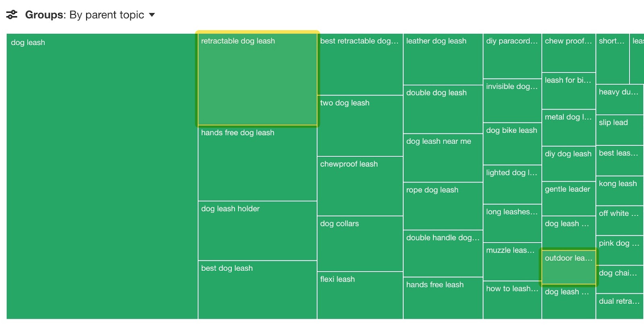This screenshot has width=644, height=328.
Task: Select the highlighted retractable dog leash tile
Action: tap(257, 79)
